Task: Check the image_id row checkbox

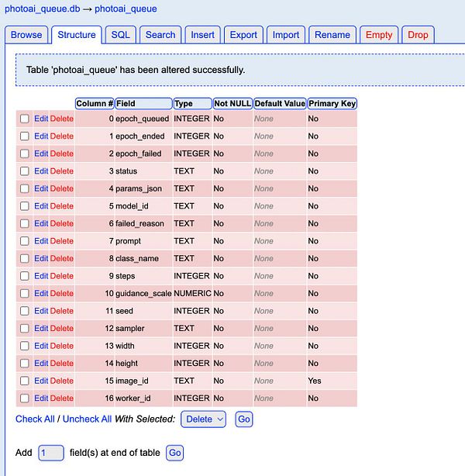Action: pos(25,381)
